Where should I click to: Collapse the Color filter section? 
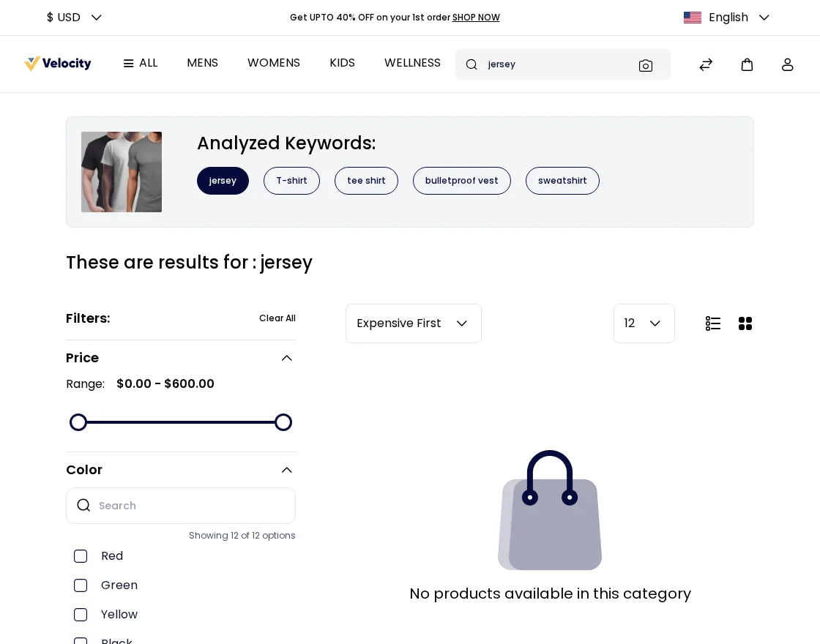click(286, 470)
